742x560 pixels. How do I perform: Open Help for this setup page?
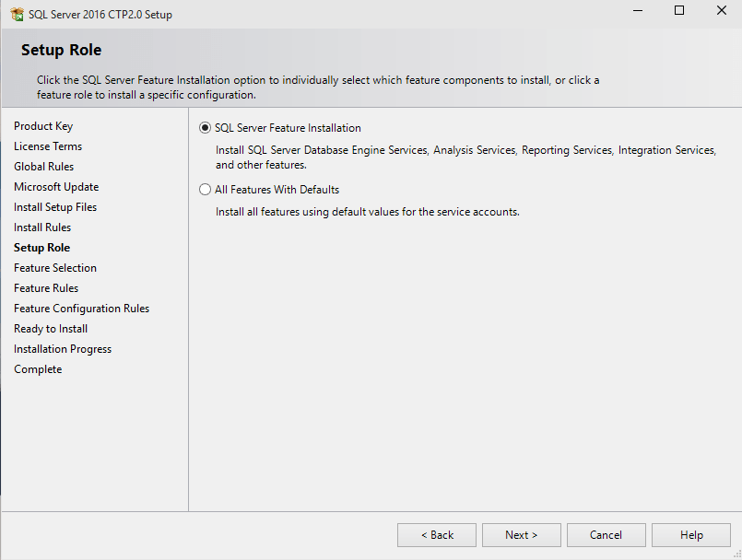(691, 535)
